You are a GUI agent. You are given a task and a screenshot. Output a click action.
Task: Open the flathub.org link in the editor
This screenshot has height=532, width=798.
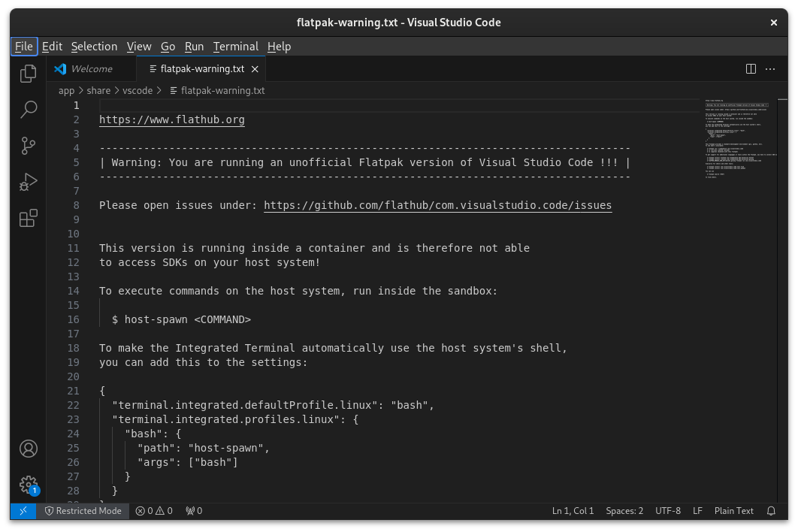[171, 119]
